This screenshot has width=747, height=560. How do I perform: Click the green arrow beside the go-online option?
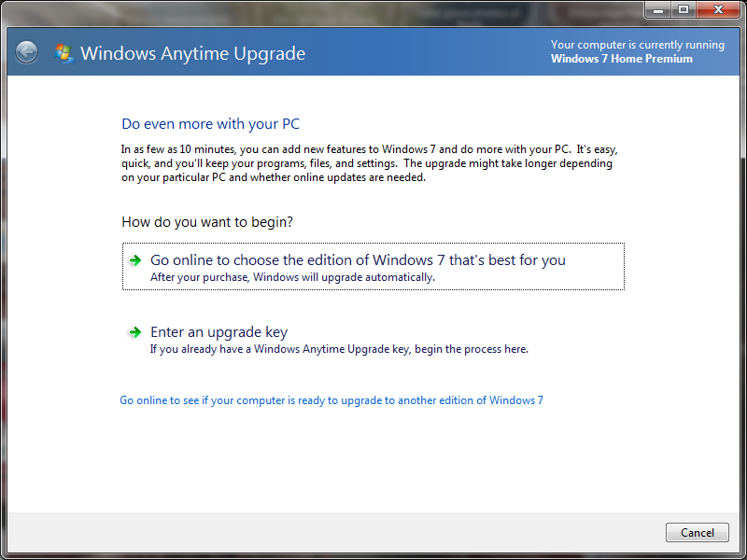(x=135, y=260)
